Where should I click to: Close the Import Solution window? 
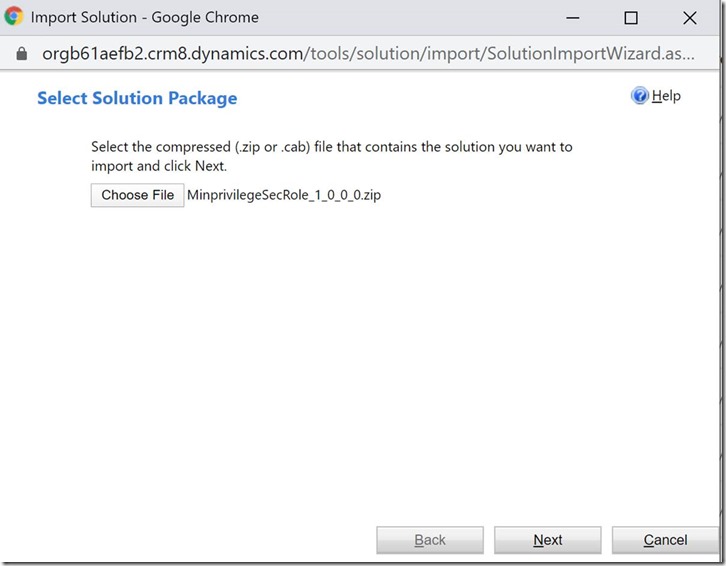pyautogui.click(x=690, y=17)
